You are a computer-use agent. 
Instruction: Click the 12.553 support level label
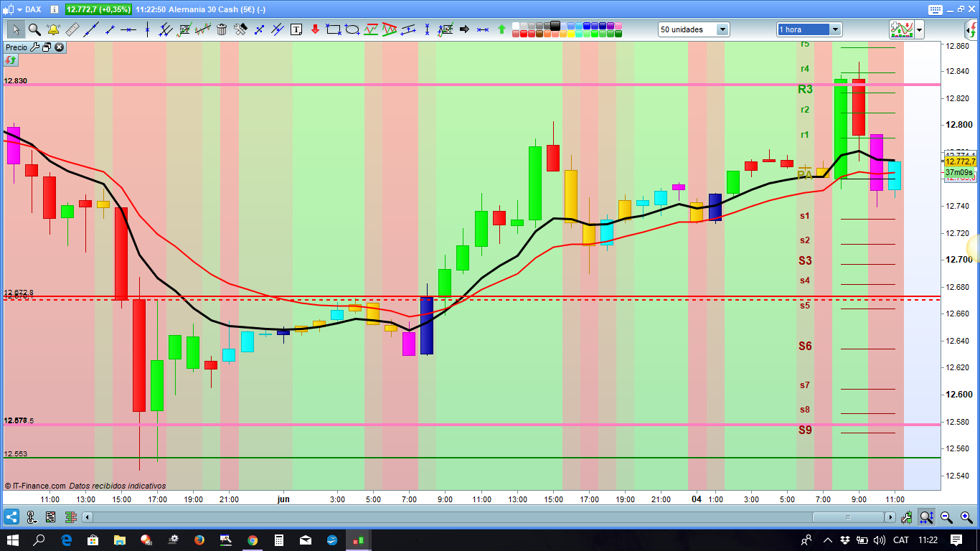pyautogui.click(x=16, y=453)
